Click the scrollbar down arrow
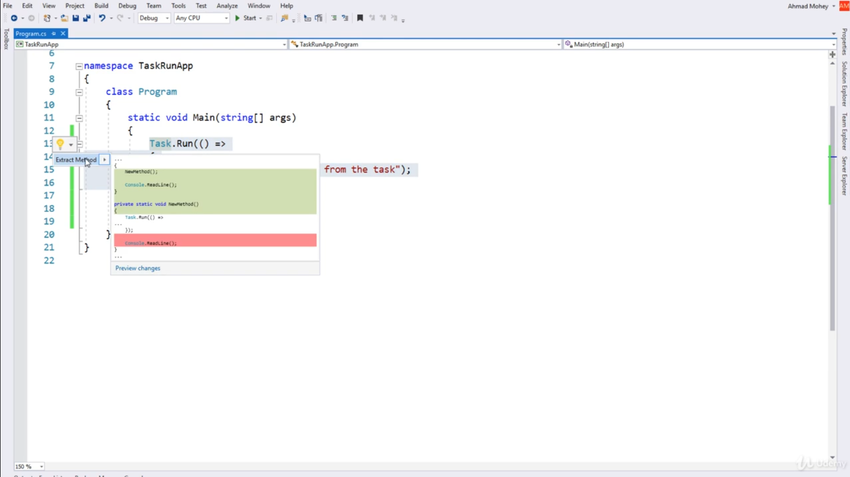Viewport: 850px width, 477px height. pos(833,457)
